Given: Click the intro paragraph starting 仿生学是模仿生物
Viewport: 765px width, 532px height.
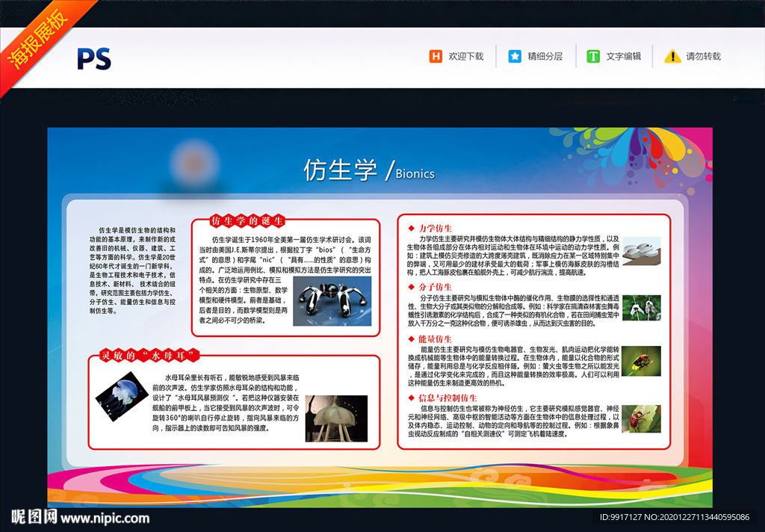Looking at the screenshot, I should coord(132,270).
